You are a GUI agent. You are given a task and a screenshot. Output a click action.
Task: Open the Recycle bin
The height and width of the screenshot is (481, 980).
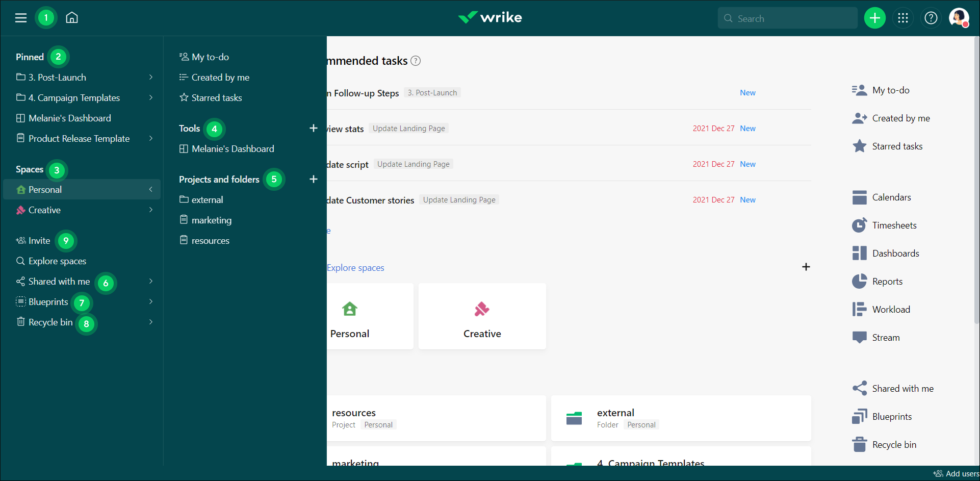[x=50, y=322]
